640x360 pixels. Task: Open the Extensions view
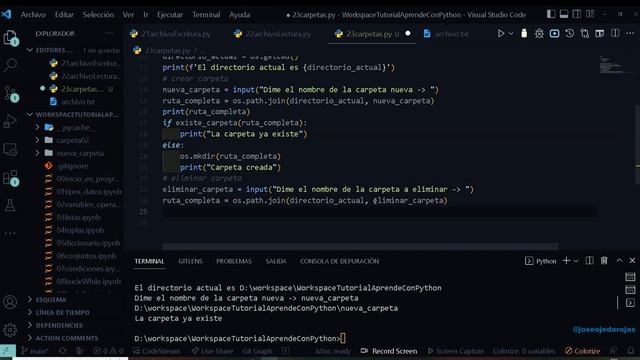(10, 178)
